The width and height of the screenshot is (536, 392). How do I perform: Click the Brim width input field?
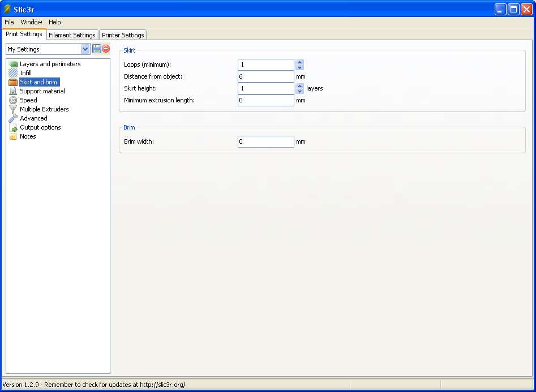266,141
